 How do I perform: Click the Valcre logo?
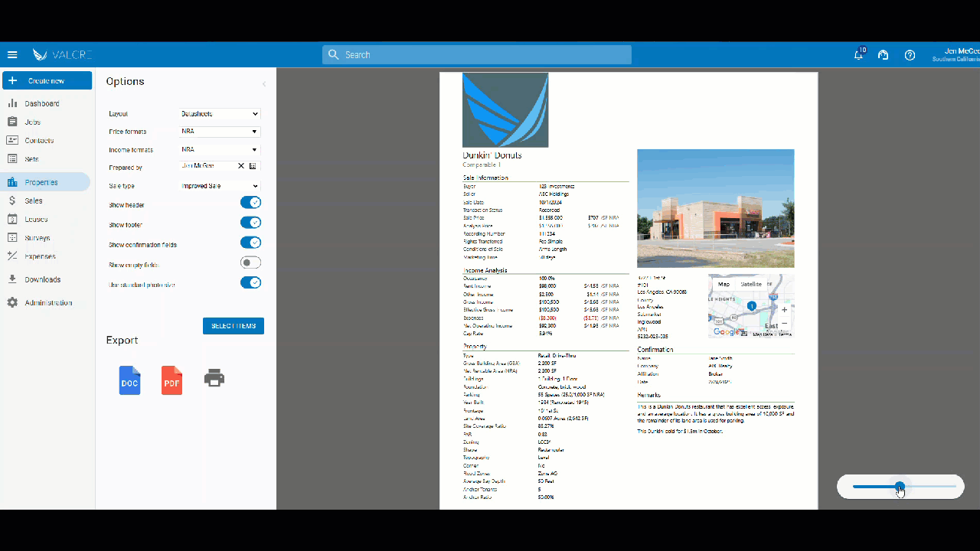point(62,55)
